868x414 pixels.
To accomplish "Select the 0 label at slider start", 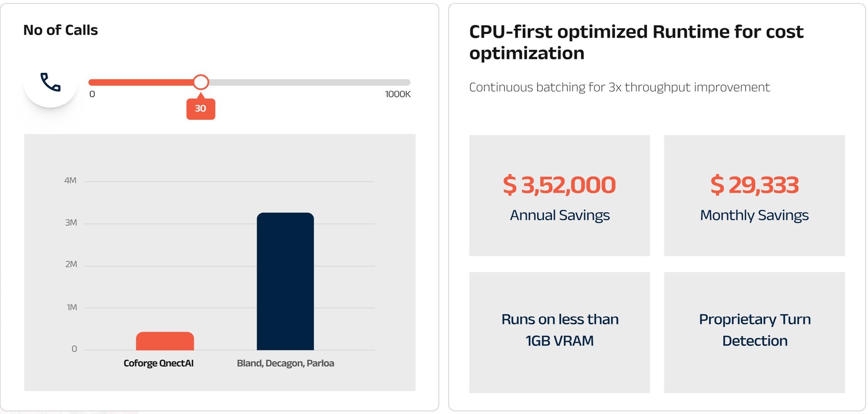I will click(x=92, y=94).
